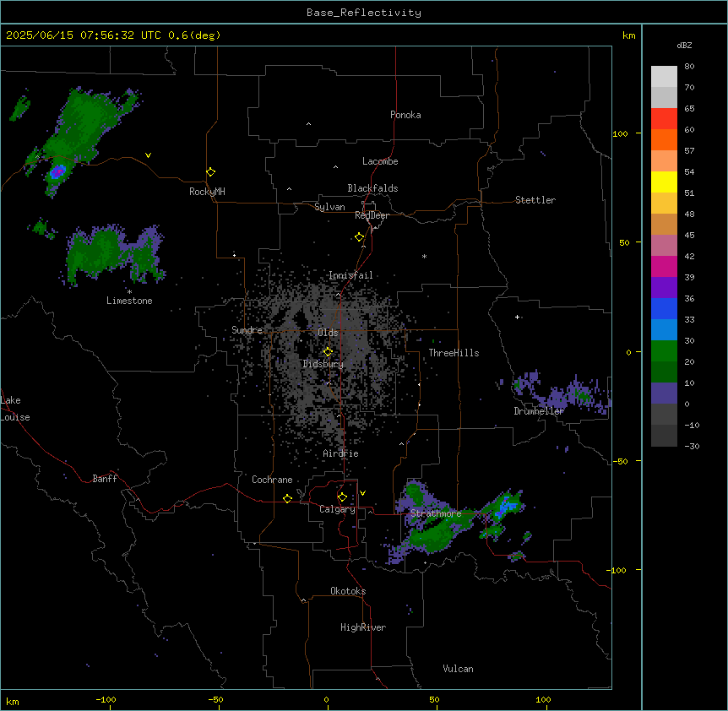
Task: Click the top-right km unit label
Action: coord(628,35)
